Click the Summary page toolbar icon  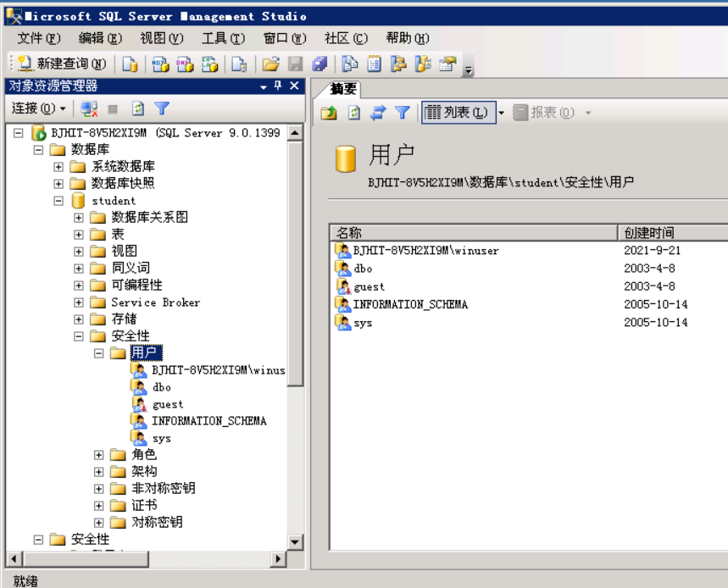375,64
